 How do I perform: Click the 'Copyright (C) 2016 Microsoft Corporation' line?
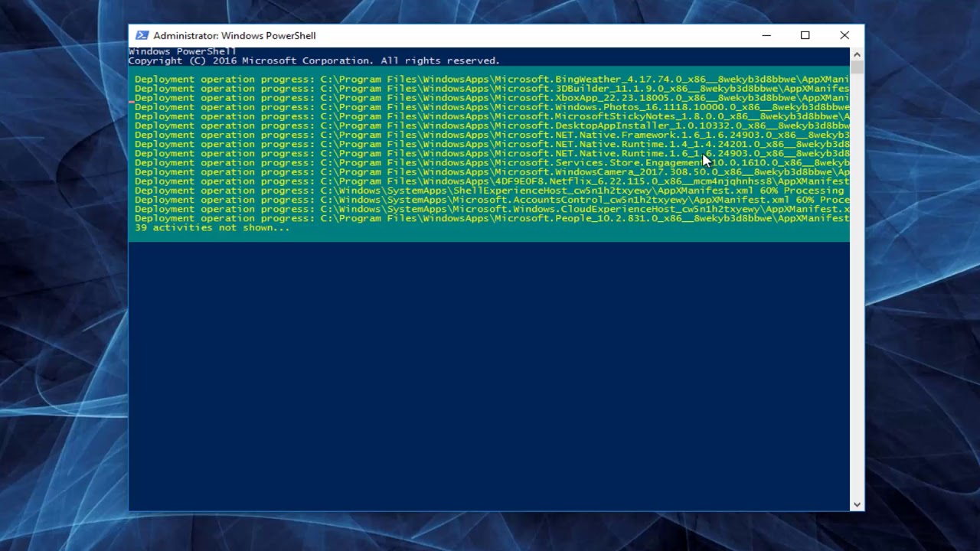(314, 60)
